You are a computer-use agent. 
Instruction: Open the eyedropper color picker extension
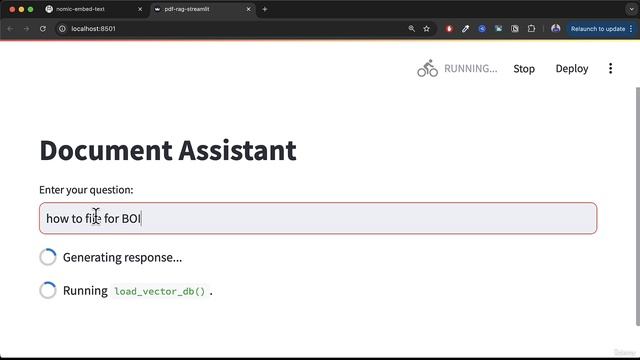pyautogui.click(x=466, y=29)
